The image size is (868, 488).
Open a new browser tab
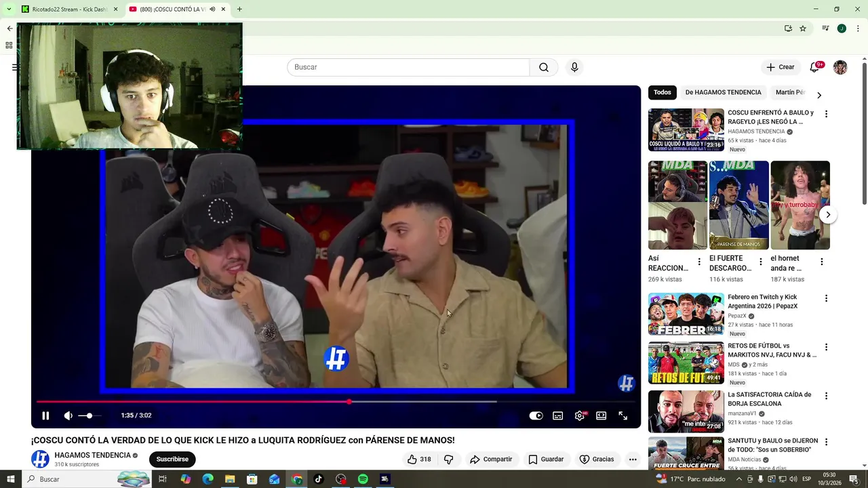[239, 9]
